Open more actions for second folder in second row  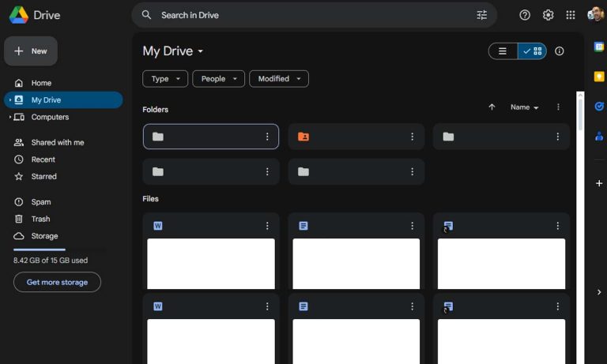(x=412, y=172)
